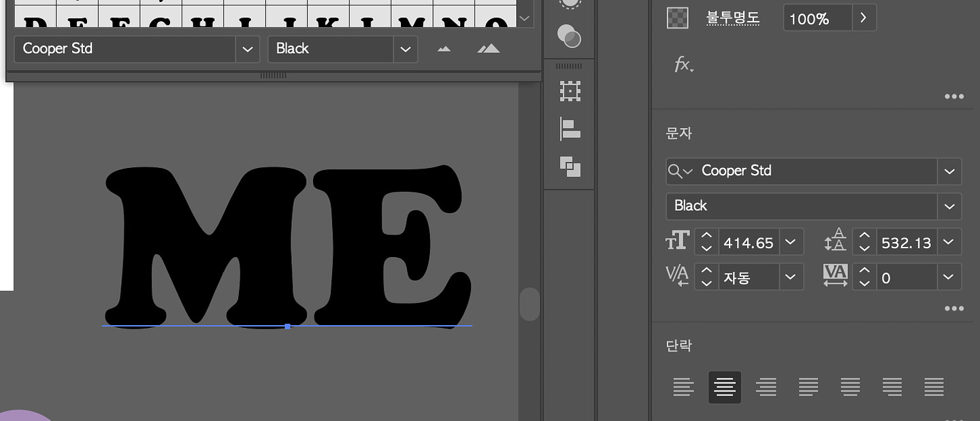Open more options in the 문자 section
This screenshot has width=980, height=421.
coord(953,309)
